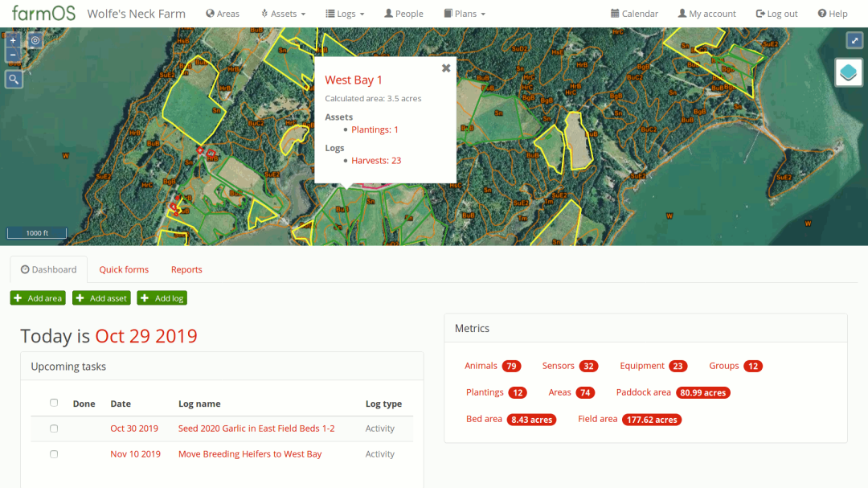This screenshot has width=868, height=488.
Task: Switch to the Quick forms tab
Action: [124, 270]
